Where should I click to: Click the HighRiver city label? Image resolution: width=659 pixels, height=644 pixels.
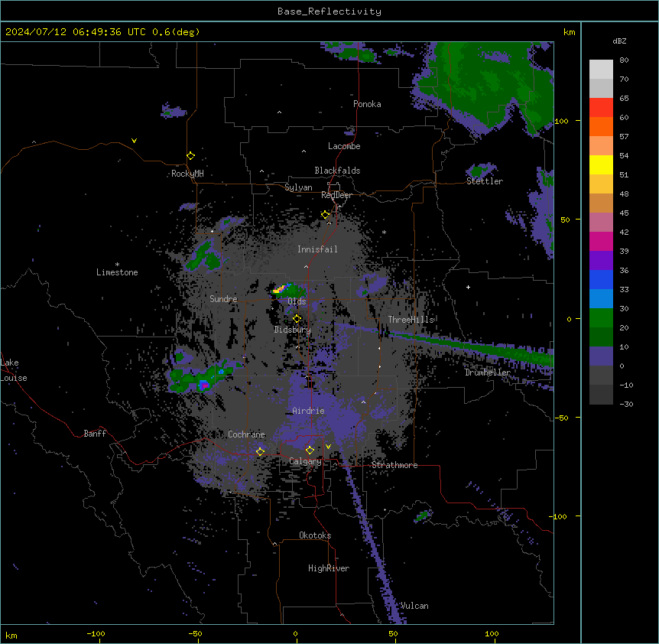coord(329,568)
